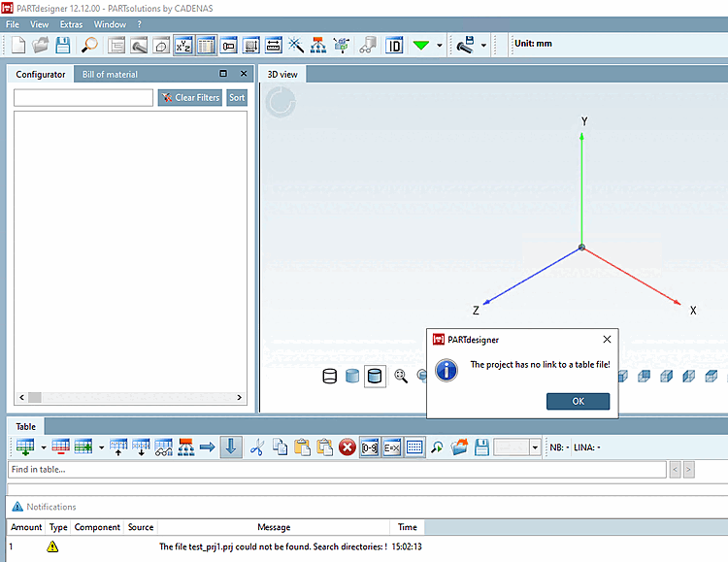Click the red X delete icon

coord(347,447)
